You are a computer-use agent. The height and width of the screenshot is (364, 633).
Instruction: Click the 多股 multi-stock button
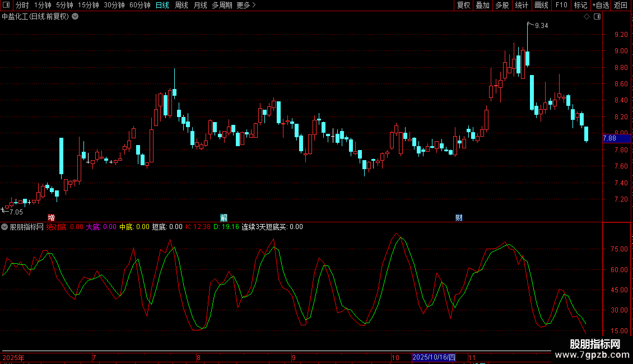click(502, 5)
